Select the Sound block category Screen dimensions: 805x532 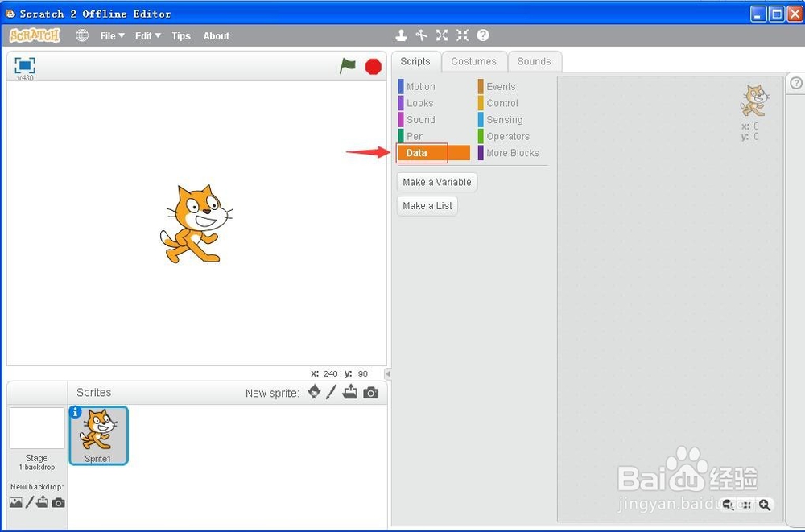(434, 119)
